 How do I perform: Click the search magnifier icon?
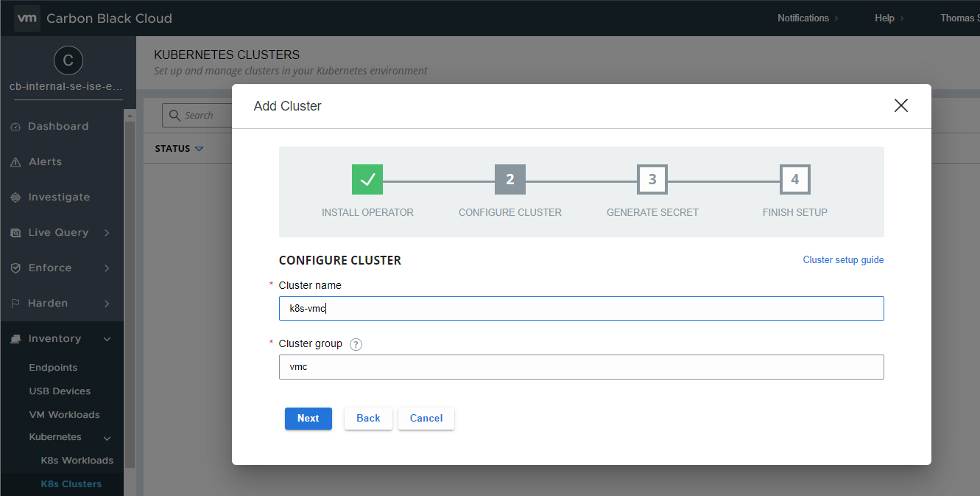click(x=175, y=115)
